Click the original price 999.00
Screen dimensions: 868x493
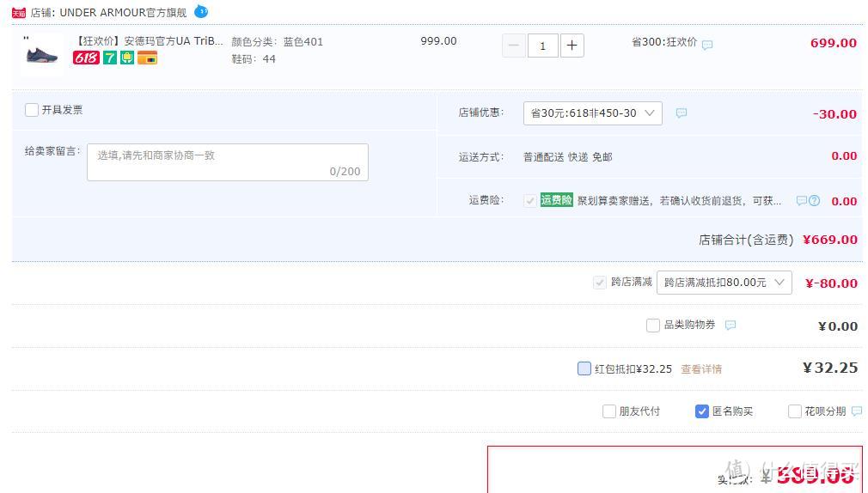[438, 41]
